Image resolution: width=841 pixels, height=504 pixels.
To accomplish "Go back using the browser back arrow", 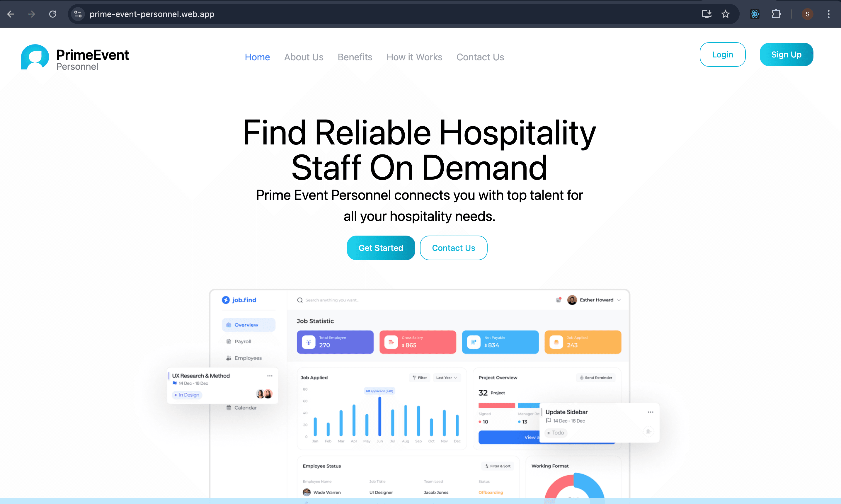I will click(x=11, y=14).
